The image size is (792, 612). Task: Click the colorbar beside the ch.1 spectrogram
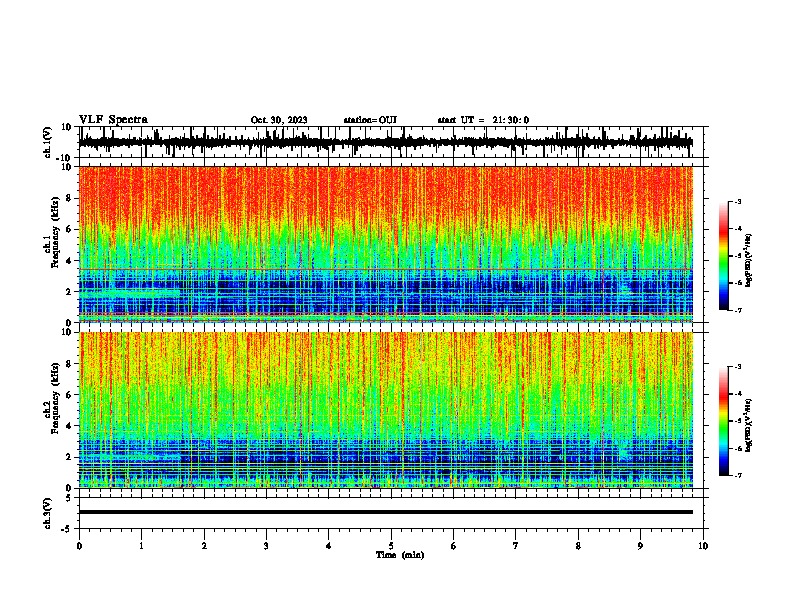pyautogui.click(x=724, y=256)
